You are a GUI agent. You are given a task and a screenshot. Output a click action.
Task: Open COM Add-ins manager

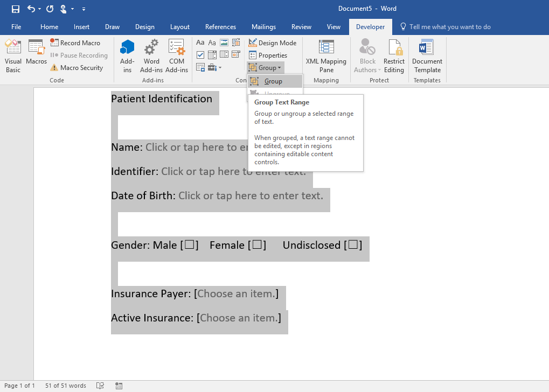(177, 56)
